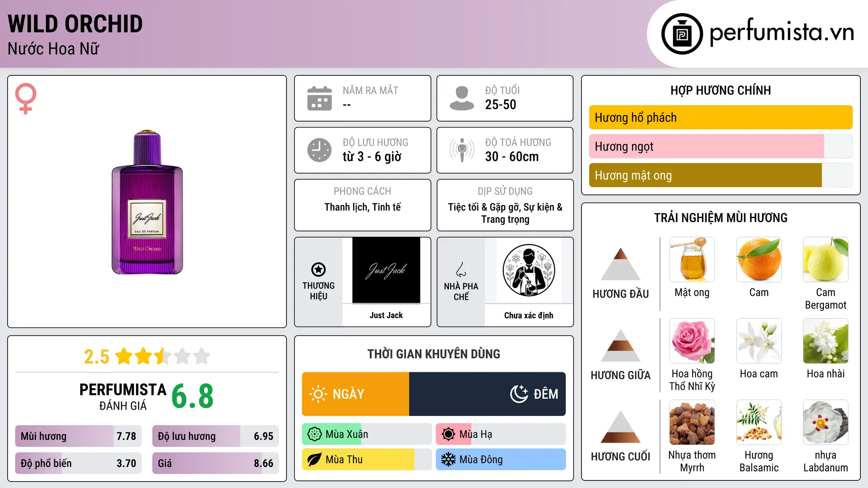Click the NĂM RA MẮT label
868x488 pixels.
370,90
